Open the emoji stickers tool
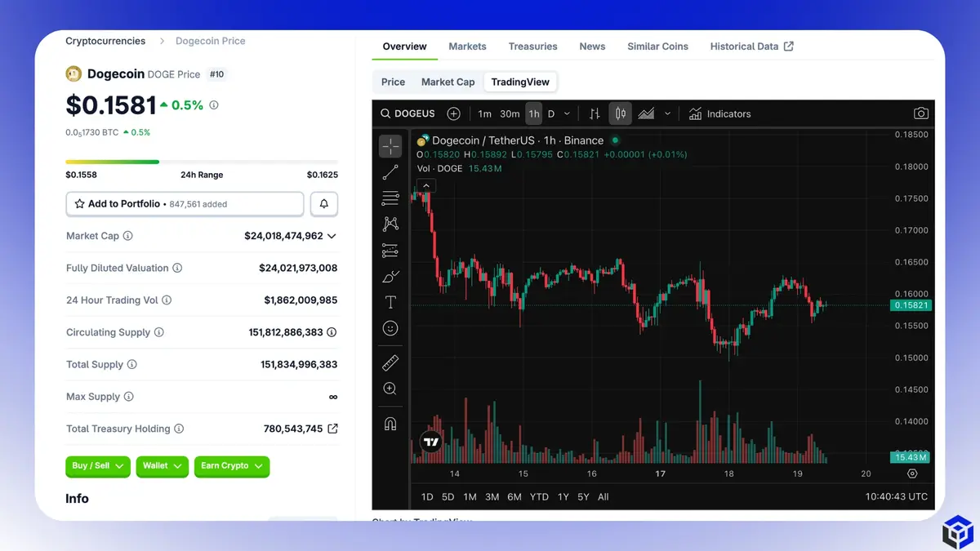 390,328
